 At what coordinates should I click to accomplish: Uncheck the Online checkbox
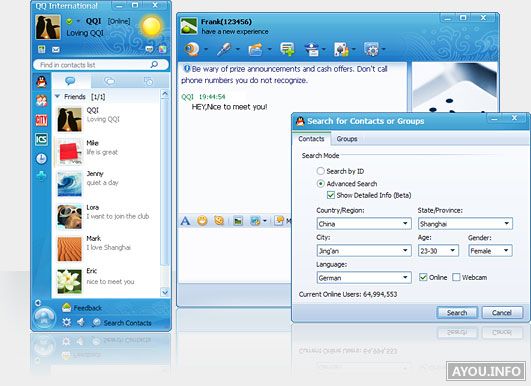pyautogui.click(x=423, y=277)
